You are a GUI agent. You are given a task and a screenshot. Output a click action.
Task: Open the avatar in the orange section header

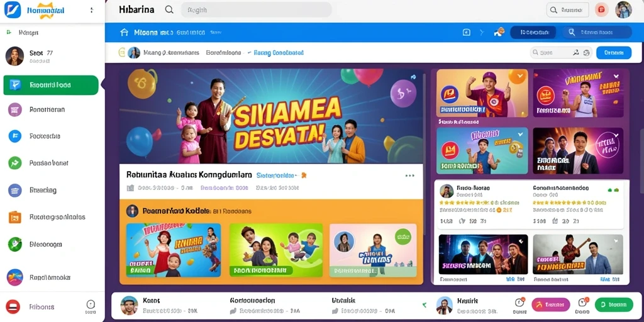click(x=132, y=211)
